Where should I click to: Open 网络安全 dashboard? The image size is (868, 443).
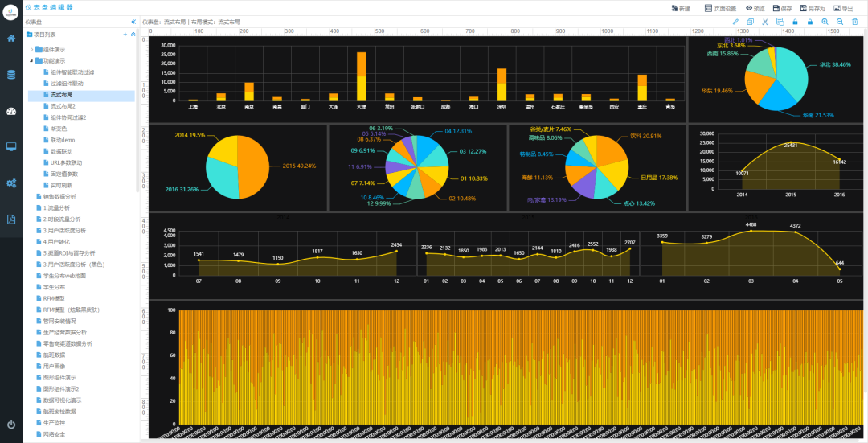(55, 434)
